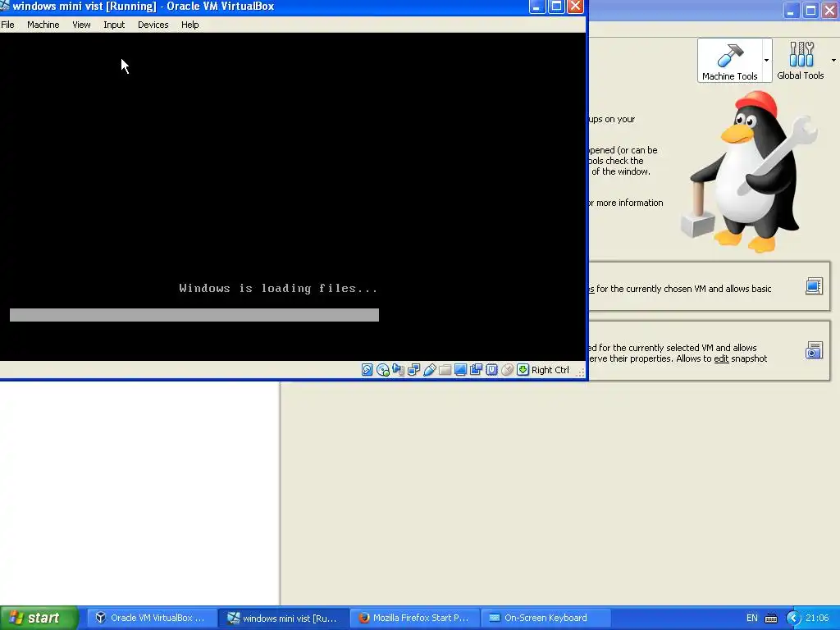Click the mouse integration status icon
This screenshot has height=630, width=840.
[x=507, y=370]
